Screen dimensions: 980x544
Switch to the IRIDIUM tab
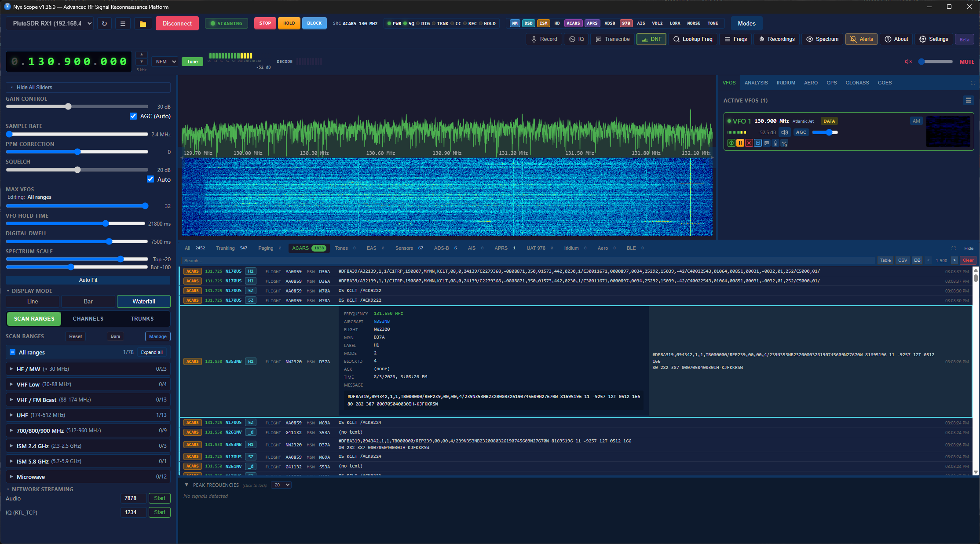[786, 83]
